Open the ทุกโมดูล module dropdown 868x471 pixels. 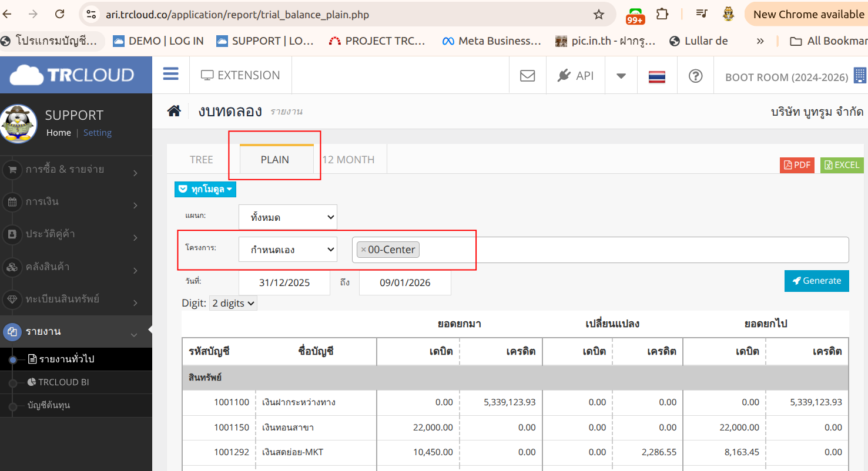click(x=205, y=189)
